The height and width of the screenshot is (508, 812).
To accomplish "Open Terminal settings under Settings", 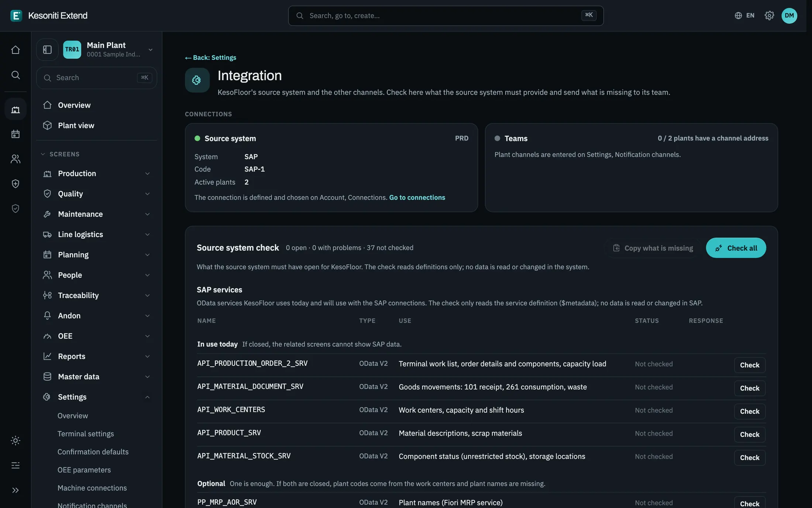I will [86, 434].
